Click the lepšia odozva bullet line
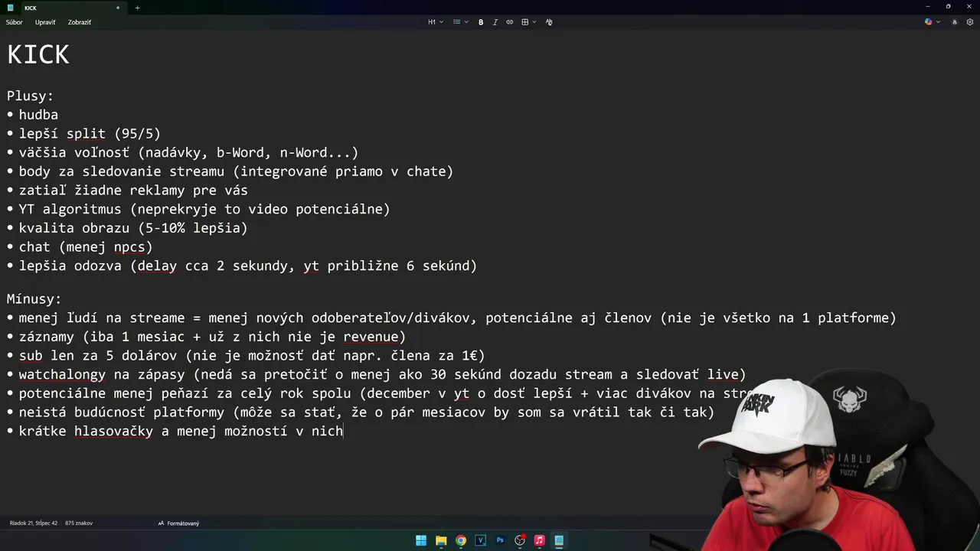The height and width of the screenshot is (551, 980). pos(248,266)
